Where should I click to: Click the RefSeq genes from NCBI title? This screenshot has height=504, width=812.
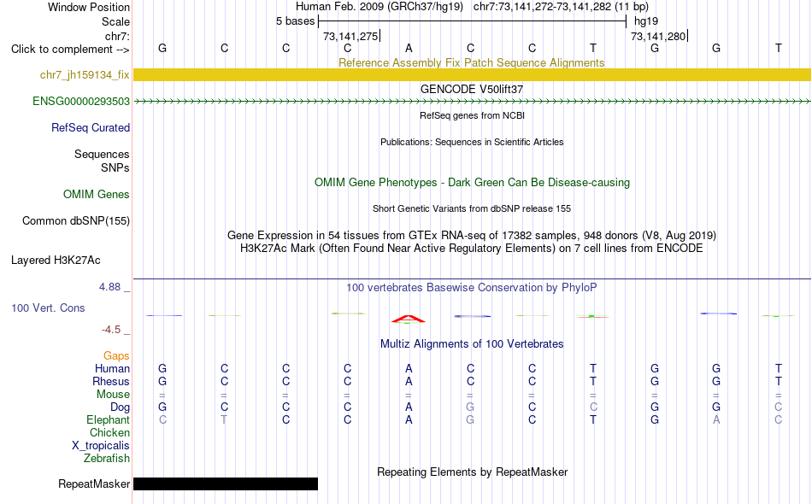tap(472, 115)
